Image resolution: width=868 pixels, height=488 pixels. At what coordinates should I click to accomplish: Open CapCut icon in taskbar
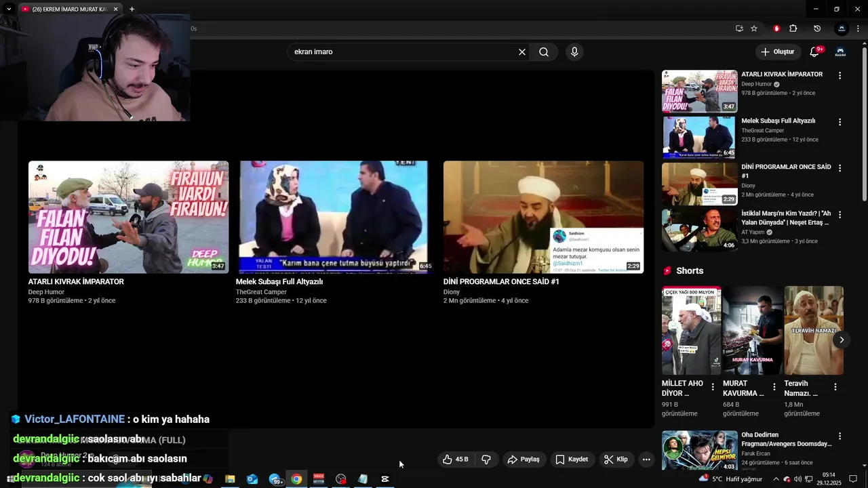tap(385, 479)
